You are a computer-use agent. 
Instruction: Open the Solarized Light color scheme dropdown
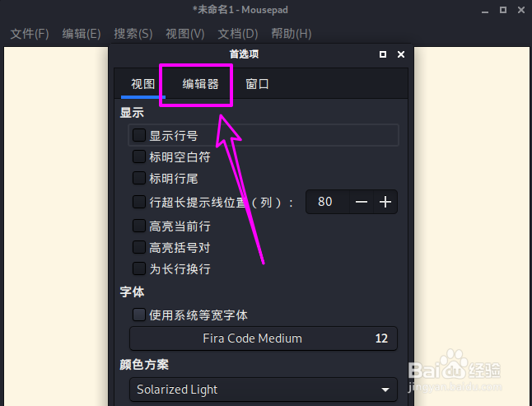click(x=264, y=390)
